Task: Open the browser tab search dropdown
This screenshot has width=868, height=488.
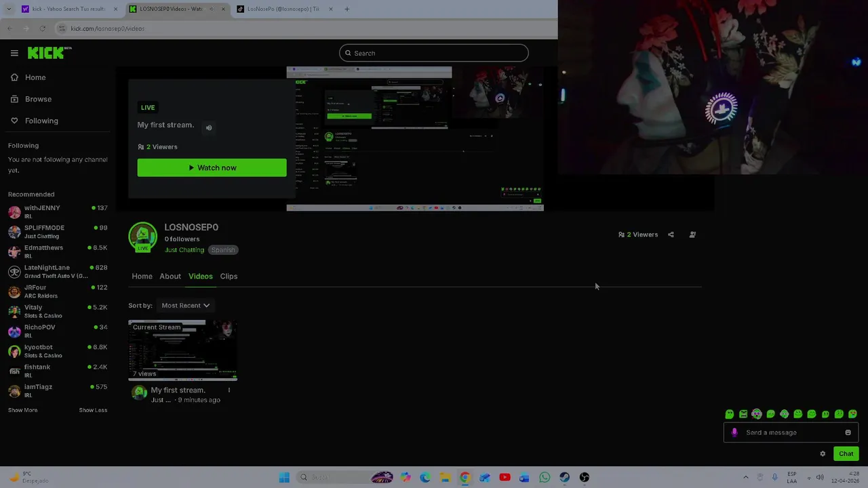Action: [x=8, y=9]
